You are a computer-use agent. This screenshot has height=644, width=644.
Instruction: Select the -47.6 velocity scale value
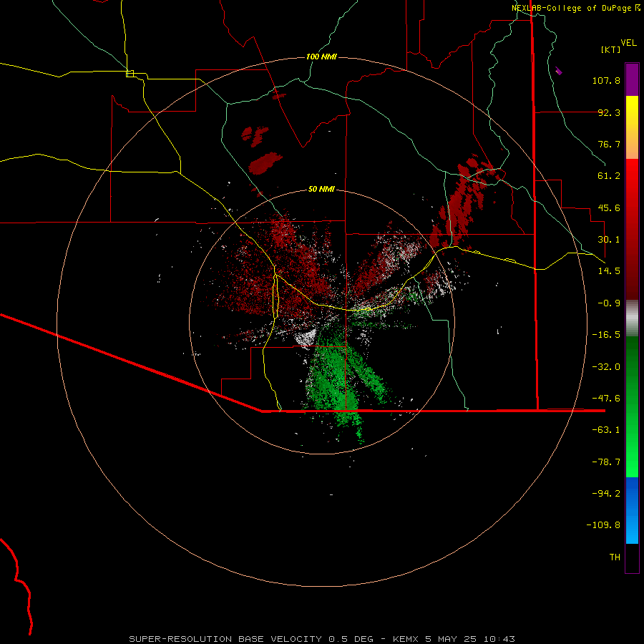pyautogui.click(x=606, y=399)
